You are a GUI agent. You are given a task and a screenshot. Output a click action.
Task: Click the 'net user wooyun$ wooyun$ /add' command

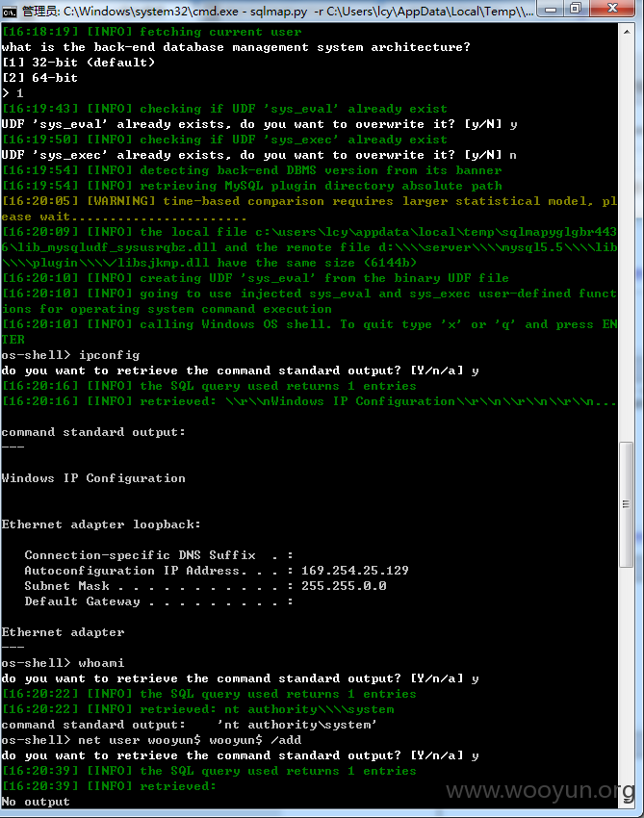click(190, 740)
